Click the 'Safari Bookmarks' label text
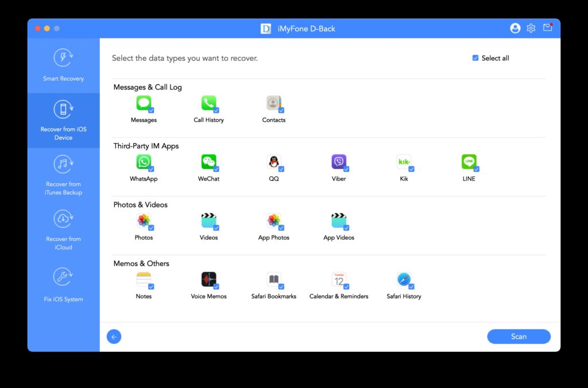 click(x=274, y=297)
